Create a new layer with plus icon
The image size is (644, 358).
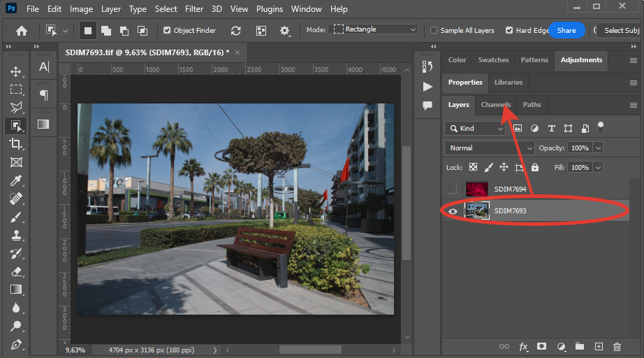pyautogui.click(x=599, y=347)
